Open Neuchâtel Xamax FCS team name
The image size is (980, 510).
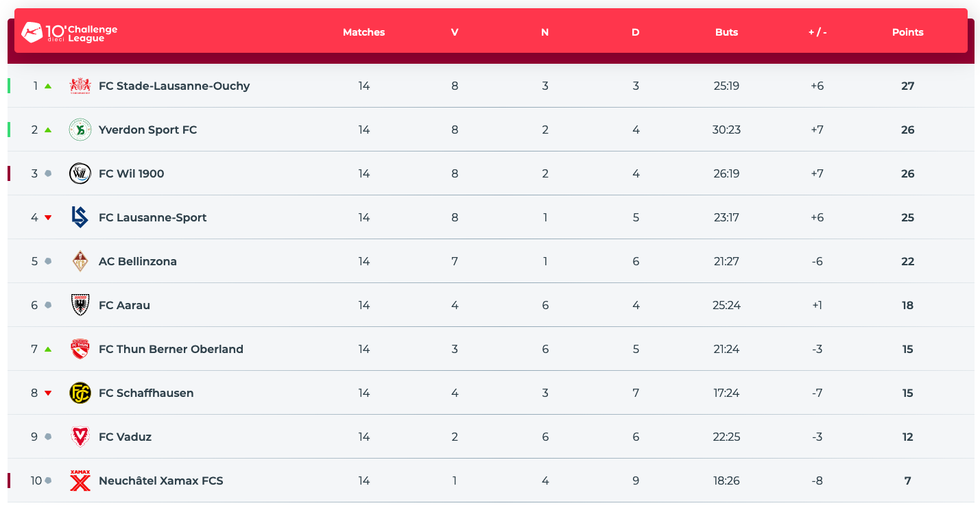(x=160, y=481)
